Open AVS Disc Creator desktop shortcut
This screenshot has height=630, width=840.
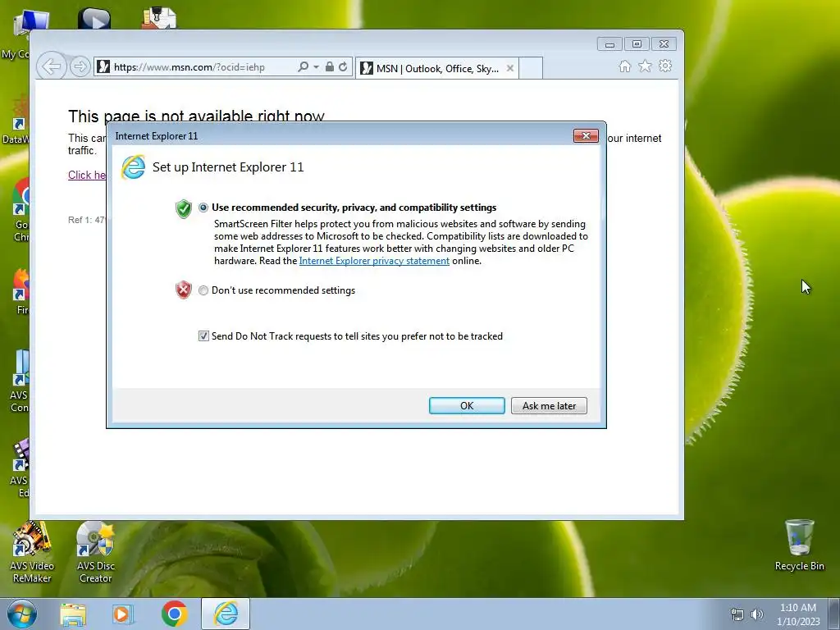point(95,553)
